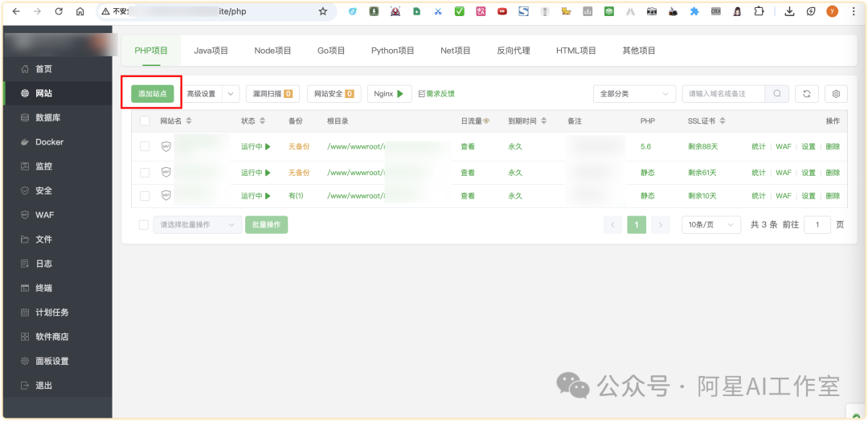Toggle the select-all header checkbox
Image resolution: width=868 pixels, height=421 pixels.
[x=145, y=121]
